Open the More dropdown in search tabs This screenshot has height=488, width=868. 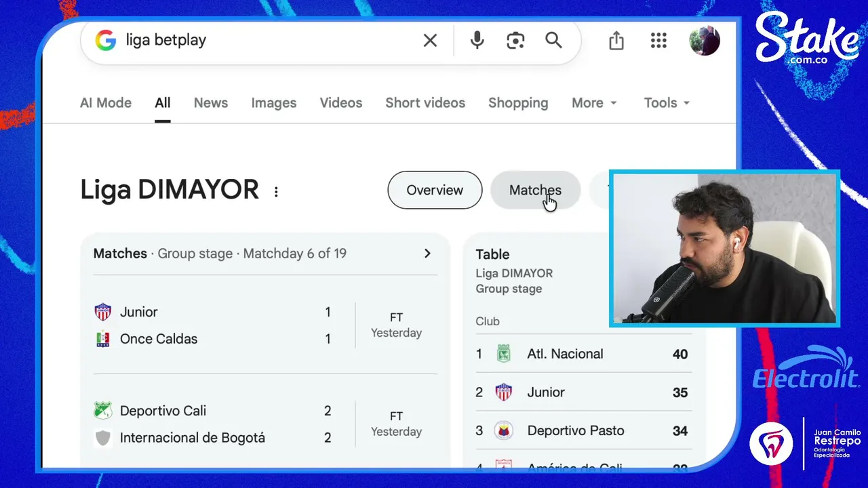click(594, 103)
